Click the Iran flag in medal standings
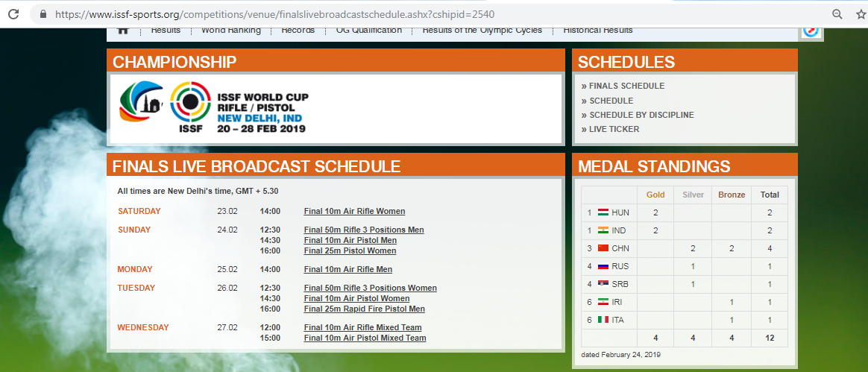 point(603,302)
